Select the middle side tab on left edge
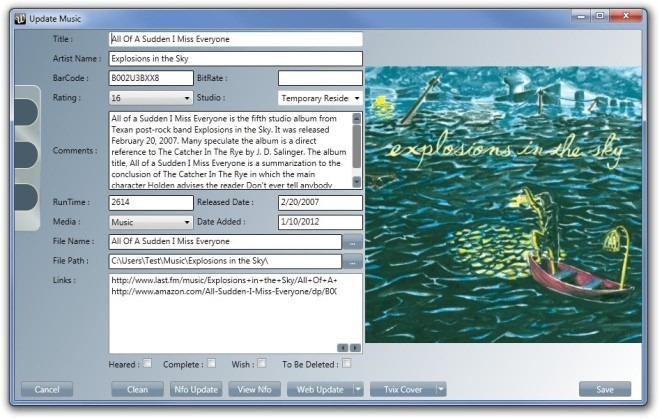Viewport: 660px width, 419px height. pos(26,155)
